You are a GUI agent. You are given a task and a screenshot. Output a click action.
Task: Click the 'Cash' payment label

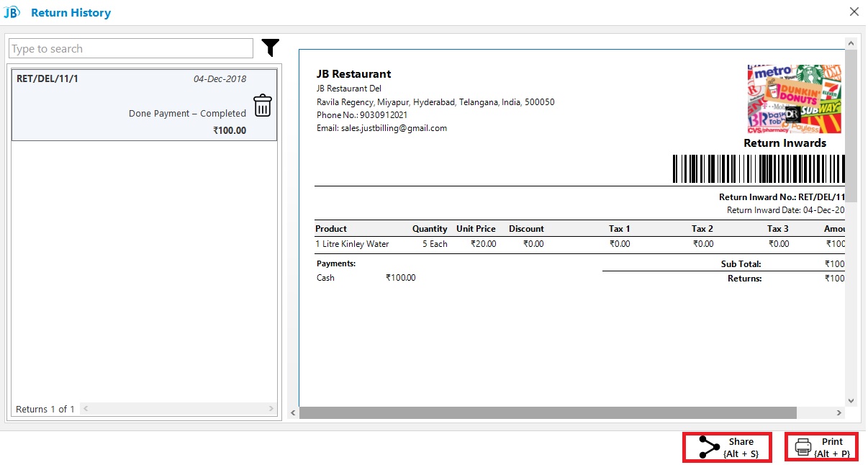[x=325, y=278]
